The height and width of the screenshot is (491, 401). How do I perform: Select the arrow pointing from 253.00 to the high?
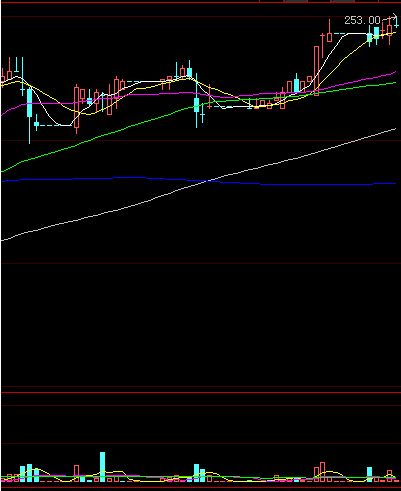click(388, 19)
